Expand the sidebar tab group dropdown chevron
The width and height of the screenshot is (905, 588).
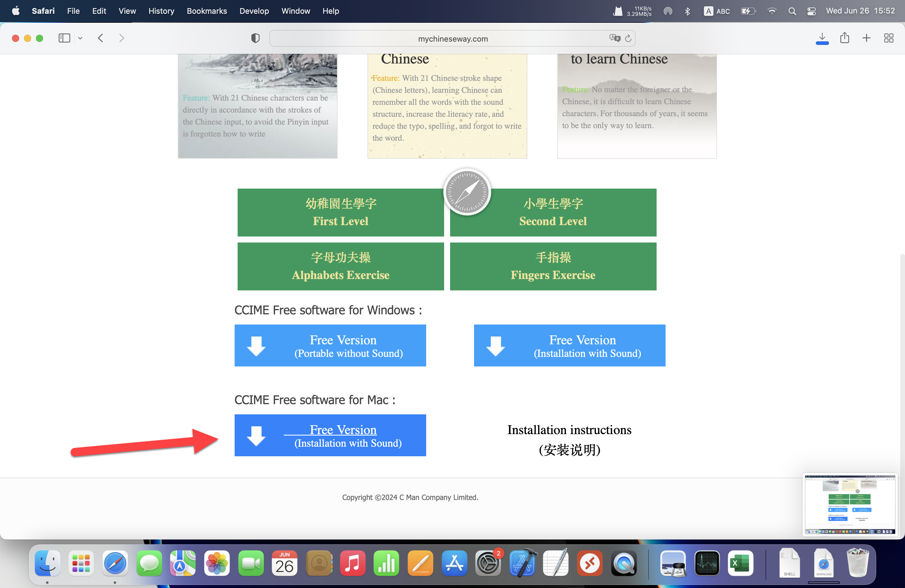[x=80, y=38]
